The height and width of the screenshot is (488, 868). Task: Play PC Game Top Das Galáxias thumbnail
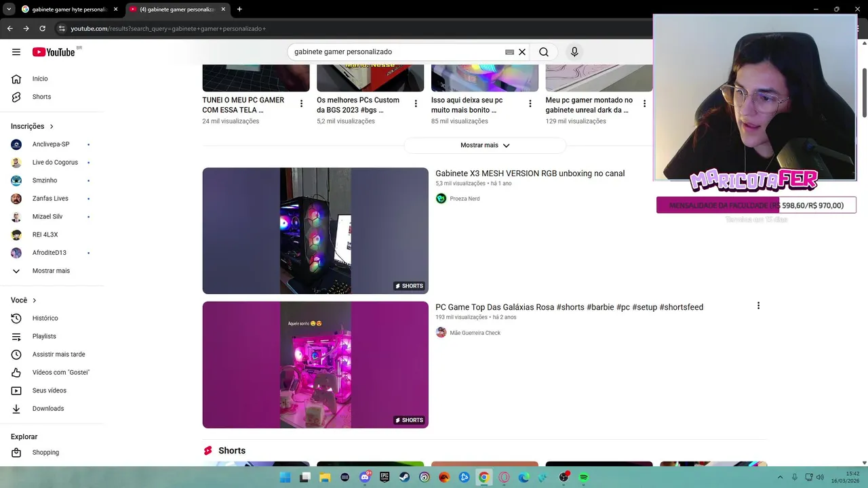click(315, 365)
